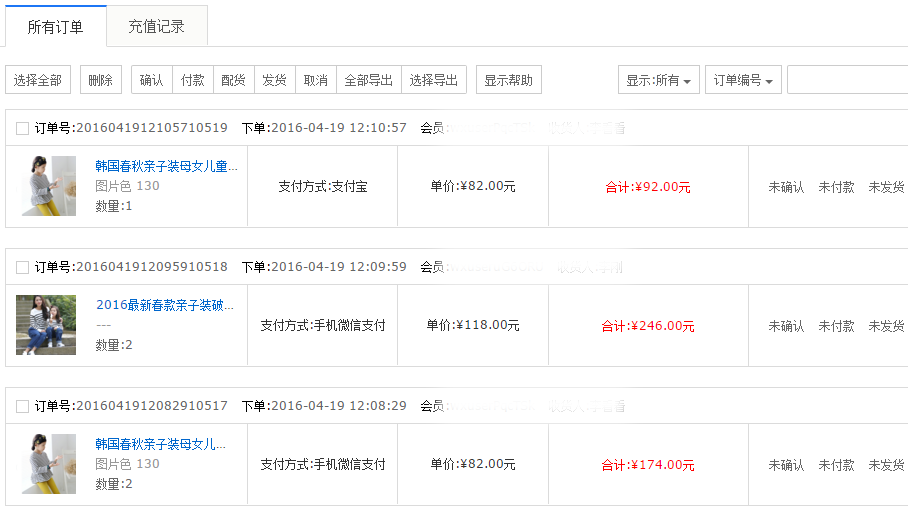Viewport: 908px width, 512px height.
Task: Click the 确认 toolbar button
Action: 152,80
